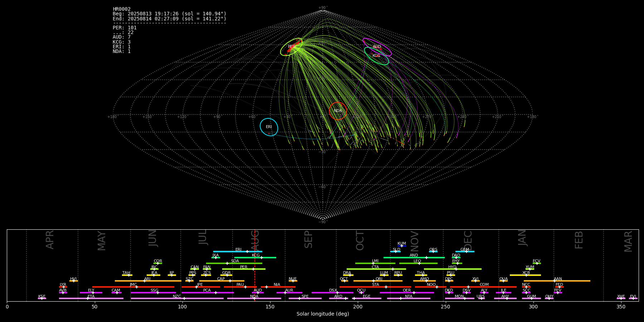Screen dimensions: 644x322
Task: Click the DEC month label in the timeline
Action: [468, 241]
